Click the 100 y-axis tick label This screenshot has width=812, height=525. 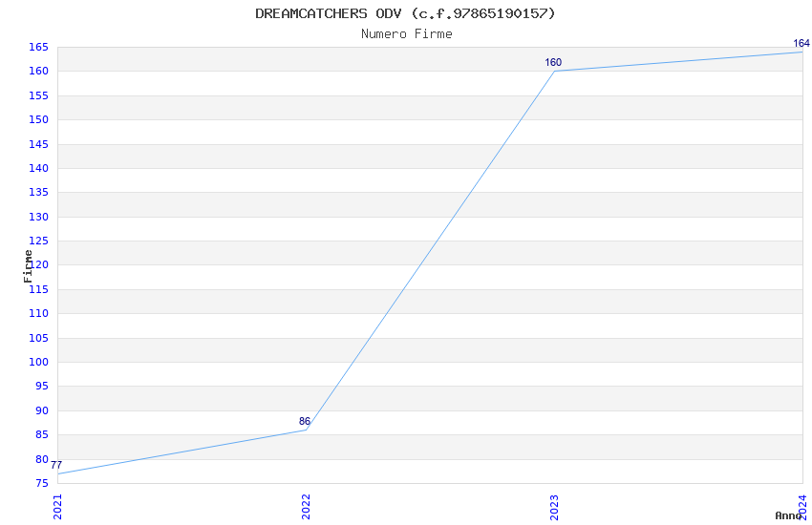[39, 363]
